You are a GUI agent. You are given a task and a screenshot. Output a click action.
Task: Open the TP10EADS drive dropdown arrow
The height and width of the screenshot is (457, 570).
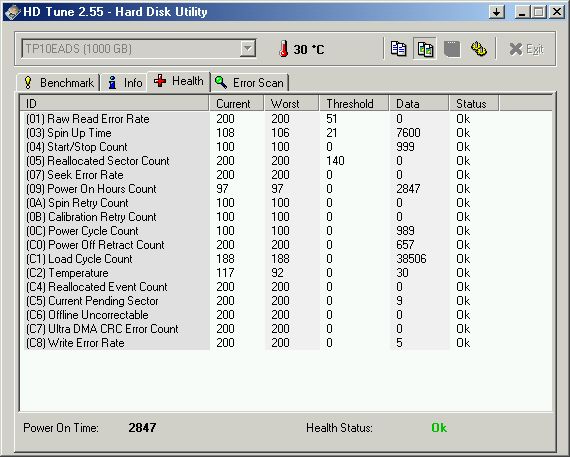(247, 48)
